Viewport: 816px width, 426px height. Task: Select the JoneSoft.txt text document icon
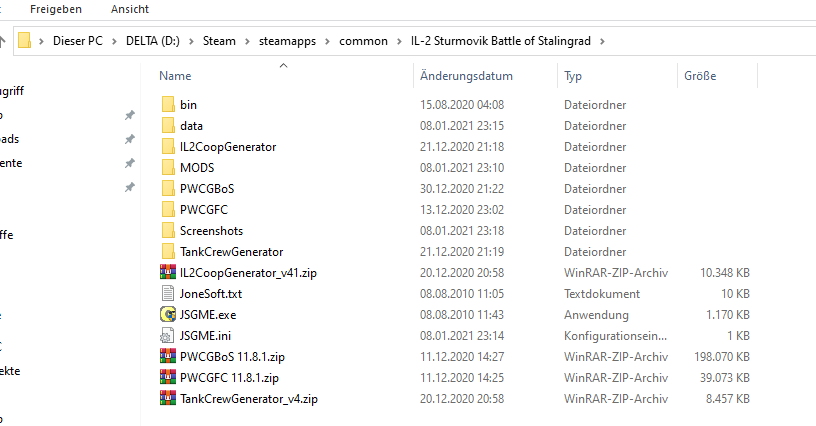coord(168,293)
